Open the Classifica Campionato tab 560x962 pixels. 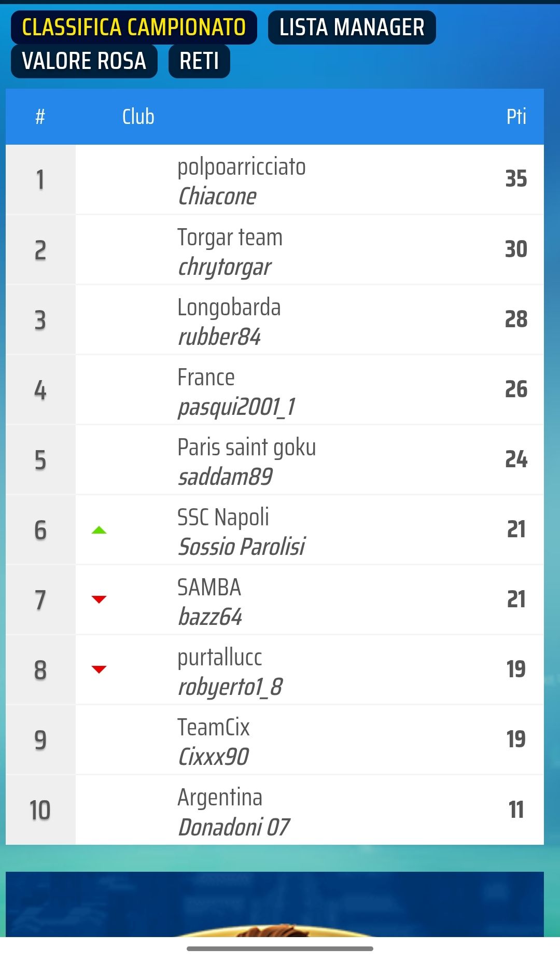click(134, 27)
